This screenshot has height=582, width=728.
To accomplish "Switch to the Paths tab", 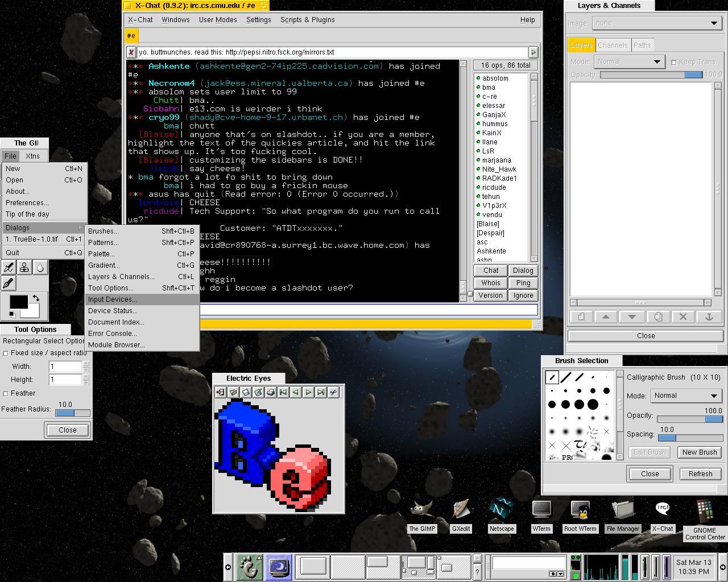I will [x=642, y=45].
